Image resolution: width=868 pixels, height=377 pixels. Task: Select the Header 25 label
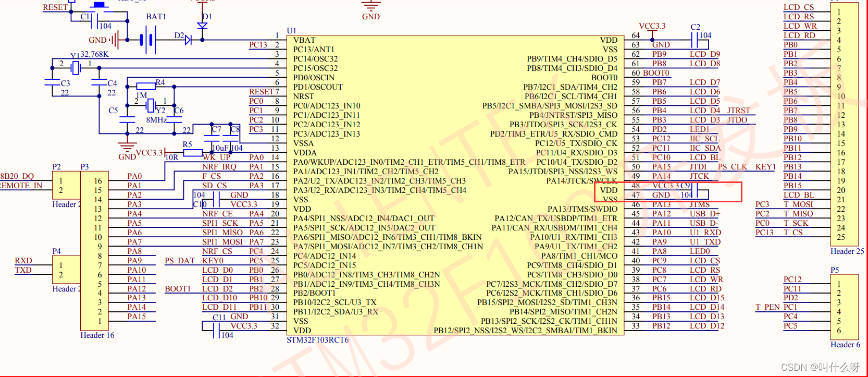pyautogui.click(x=847, y=251)
